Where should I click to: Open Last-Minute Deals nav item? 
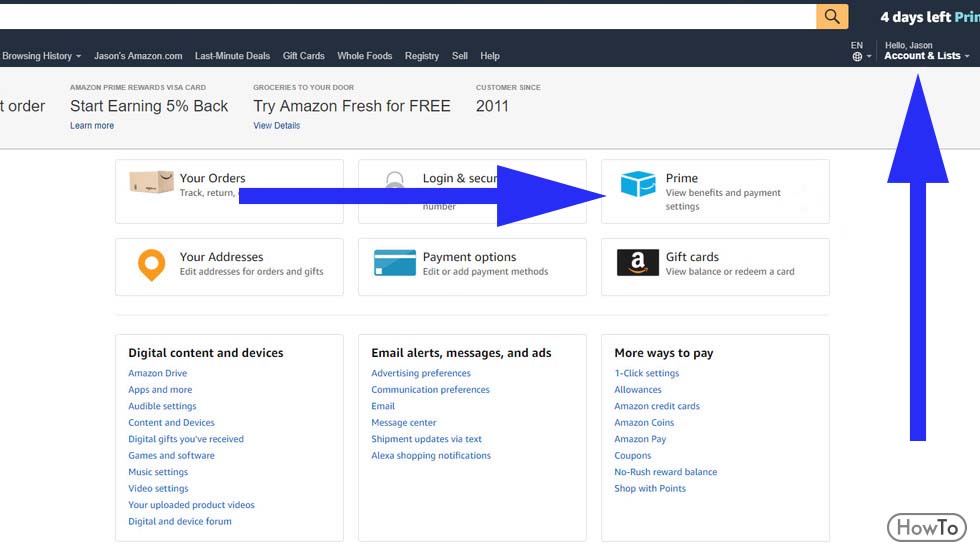click(x=232, y=56)
